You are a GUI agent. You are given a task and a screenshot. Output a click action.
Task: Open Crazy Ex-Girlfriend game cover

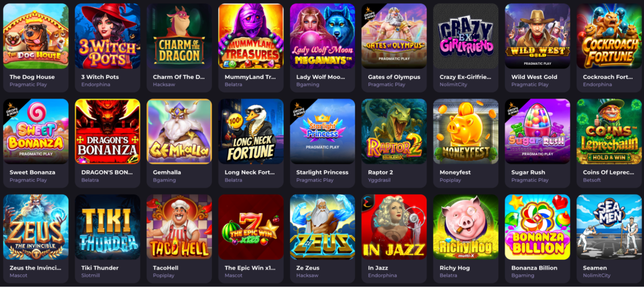[x=466, y=36]
